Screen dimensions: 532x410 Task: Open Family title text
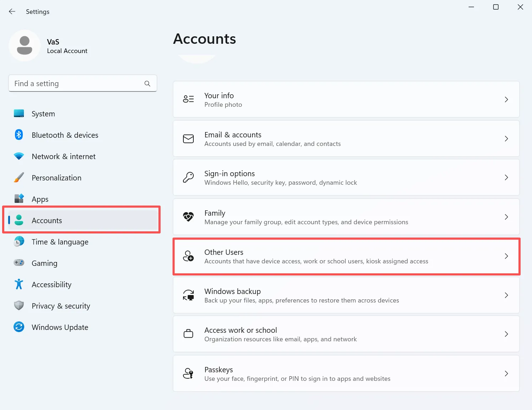tap(215, 213)
